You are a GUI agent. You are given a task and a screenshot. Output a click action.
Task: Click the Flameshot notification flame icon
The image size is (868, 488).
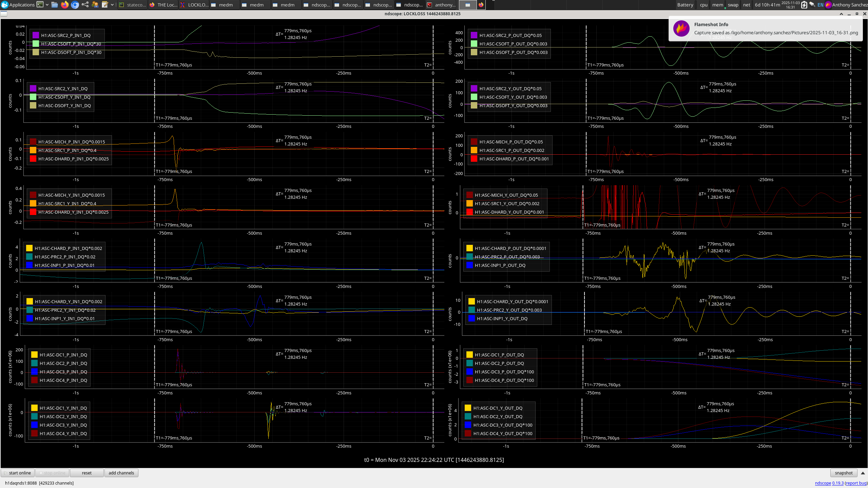click(x=681, y=28)
